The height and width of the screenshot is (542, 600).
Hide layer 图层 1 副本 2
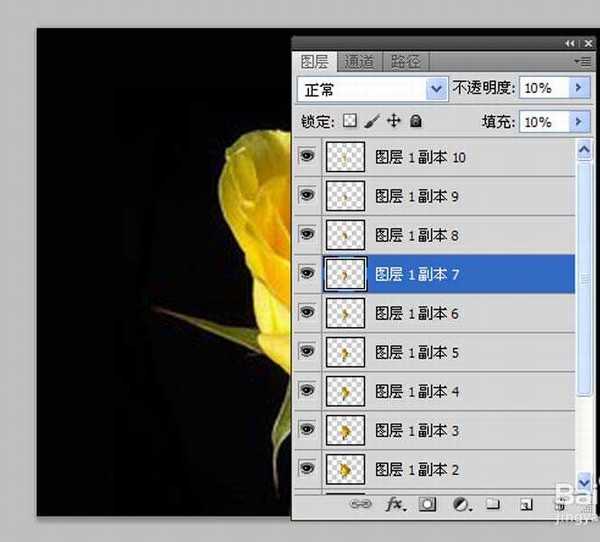pos(307,469)
